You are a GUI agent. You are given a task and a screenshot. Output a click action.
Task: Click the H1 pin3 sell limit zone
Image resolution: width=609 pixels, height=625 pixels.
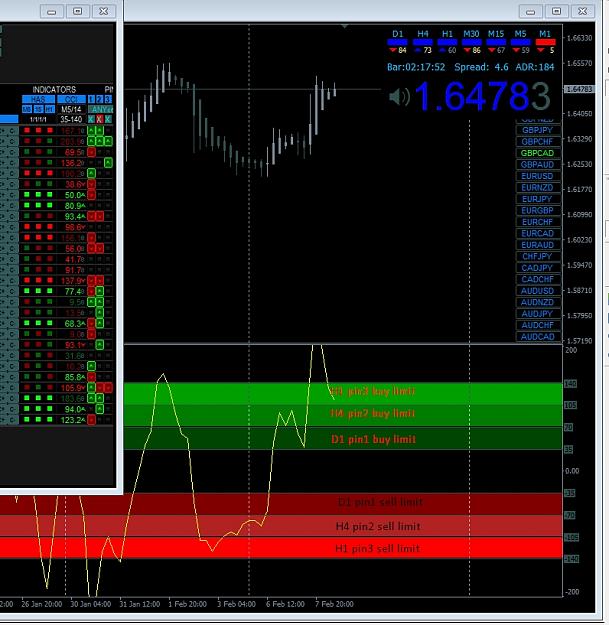281,548
